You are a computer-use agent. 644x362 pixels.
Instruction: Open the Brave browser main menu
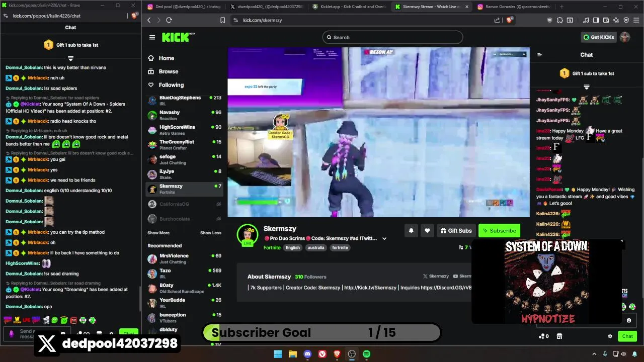636,20
